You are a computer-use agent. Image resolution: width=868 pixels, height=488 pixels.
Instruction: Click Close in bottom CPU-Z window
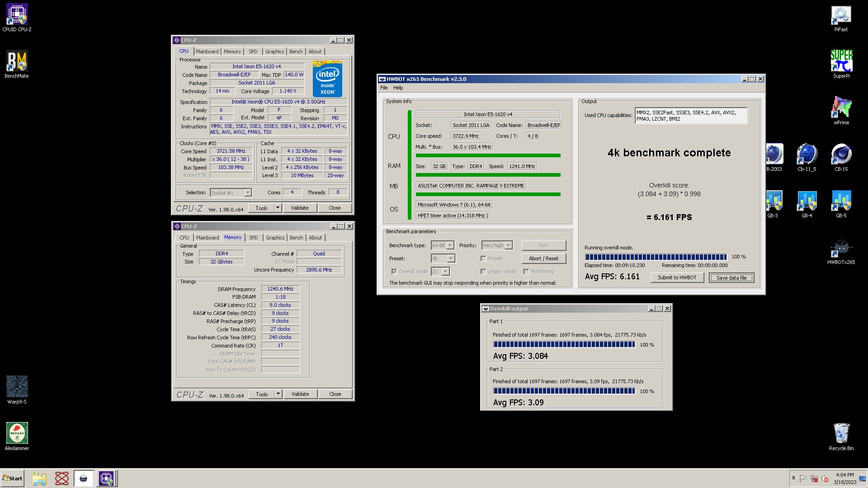click(335, 394)
